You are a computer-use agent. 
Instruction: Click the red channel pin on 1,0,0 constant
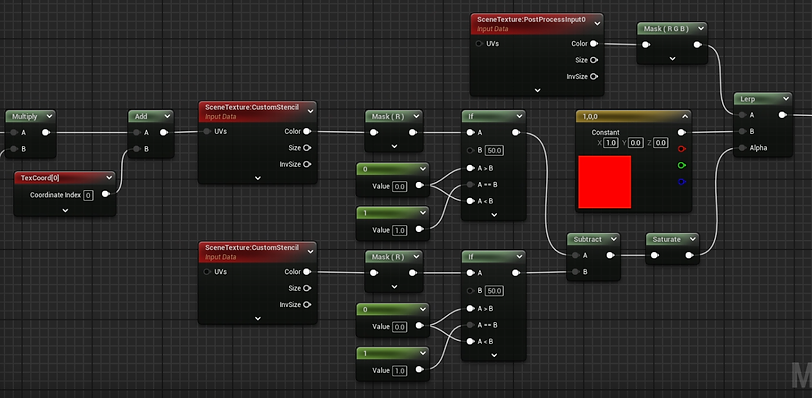(x=682, y=149)
